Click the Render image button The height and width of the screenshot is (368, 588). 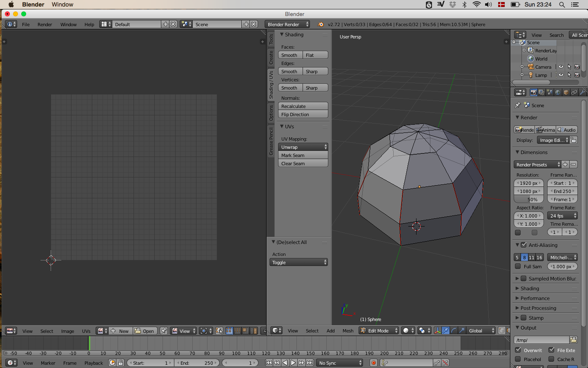(524, 130)
